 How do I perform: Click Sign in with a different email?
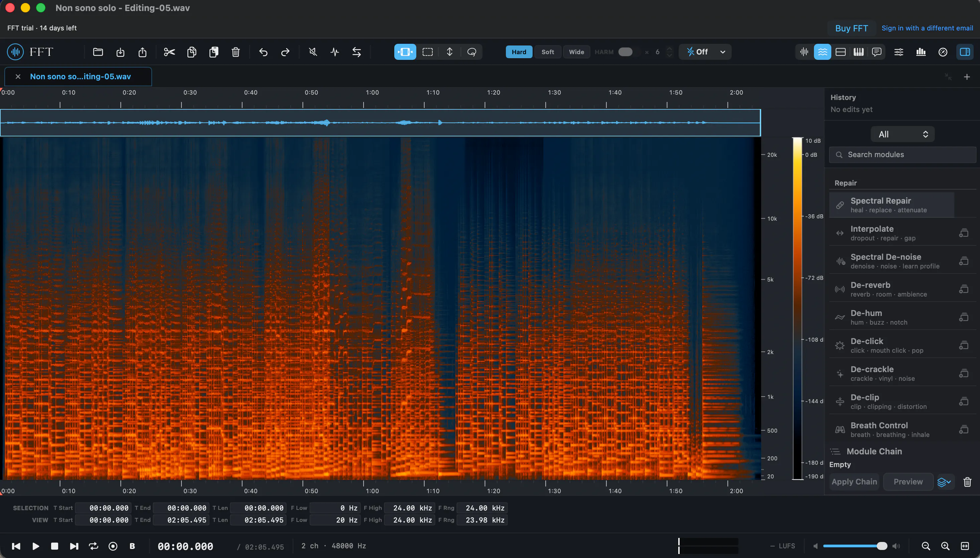pos(927,28)
